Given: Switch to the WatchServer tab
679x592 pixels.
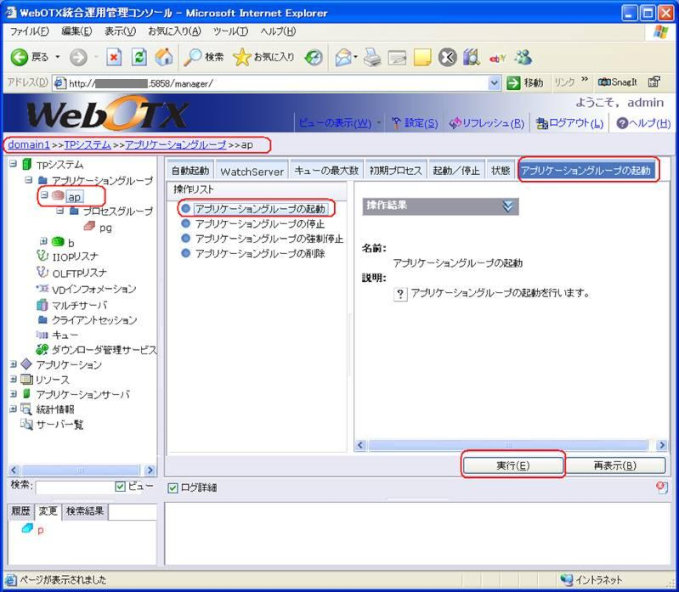Looking at the screenshot, I should tap(252, 171).
